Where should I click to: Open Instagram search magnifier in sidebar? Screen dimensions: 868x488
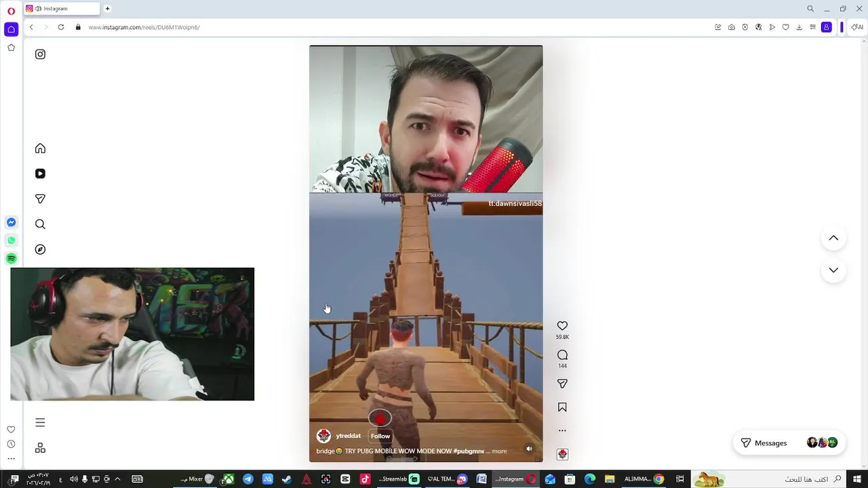(40, 224)
